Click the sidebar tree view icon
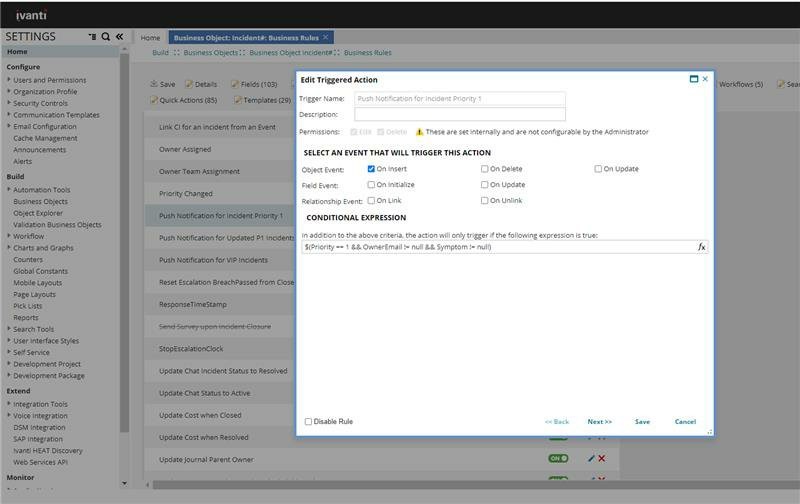 click(x=92, y=37)
